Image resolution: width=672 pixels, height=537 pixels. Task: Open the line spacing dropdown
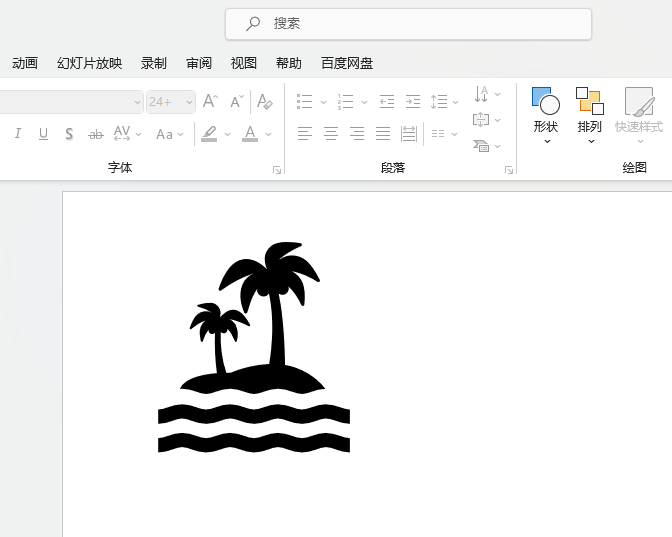point(444,102)
